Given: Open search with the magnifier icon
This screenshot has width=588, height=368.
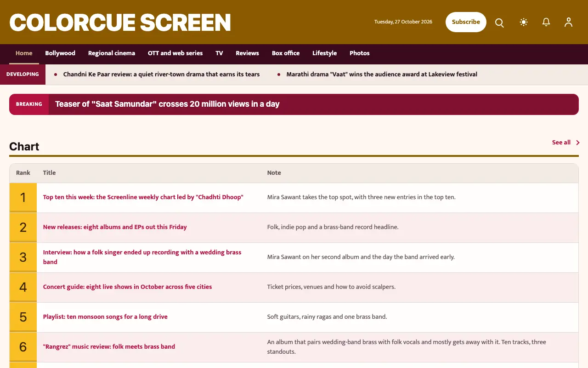Looking at the screenshot, I should click(x=499, y=22).
